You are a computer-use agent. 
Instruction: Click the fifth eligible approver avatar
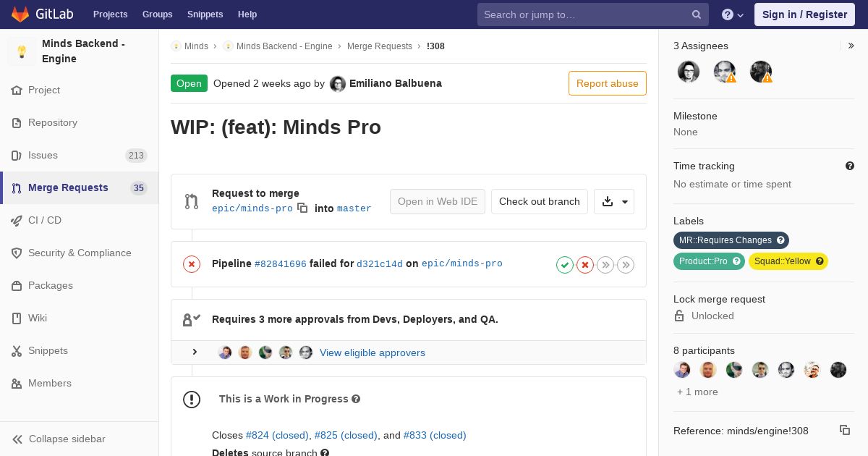pos(306,352)
